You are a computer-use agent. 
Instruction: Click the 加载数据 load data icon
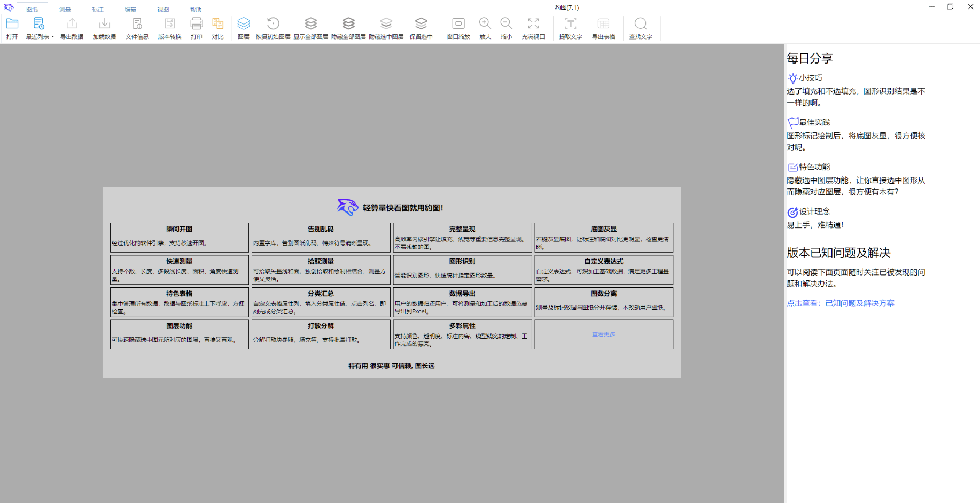pyautogui.click(x=105, y=23)
